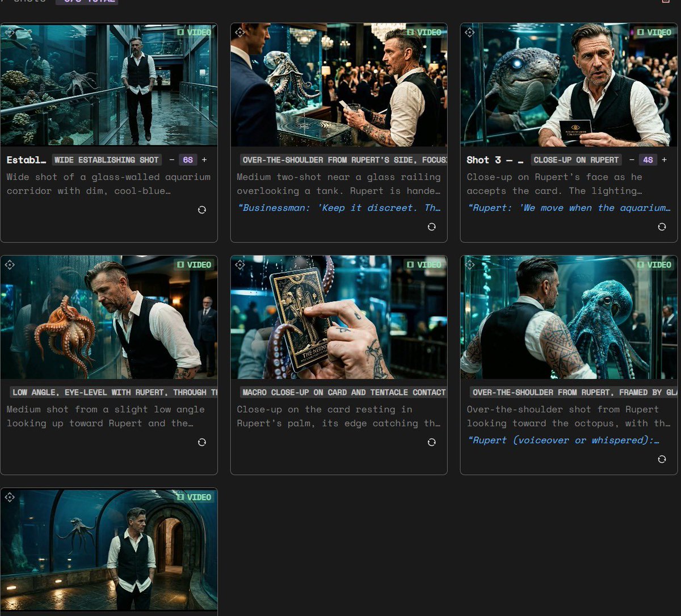Viewport: 681px width, 616px height.
Task: Click move handle on the wide establishing shot card
Action: [10, 32]
